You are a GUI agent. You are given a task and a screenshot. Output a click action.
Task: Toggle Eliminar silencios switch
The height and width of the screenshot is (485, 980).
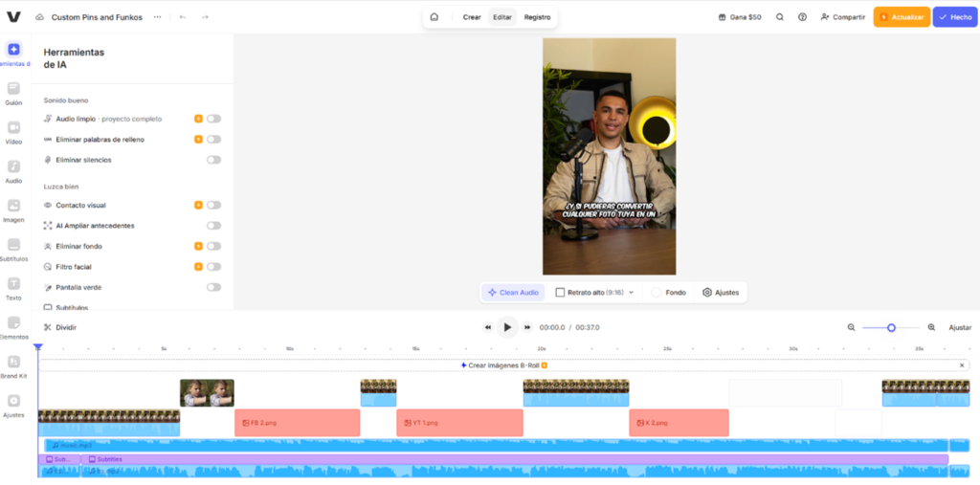[x=213, y=160]
